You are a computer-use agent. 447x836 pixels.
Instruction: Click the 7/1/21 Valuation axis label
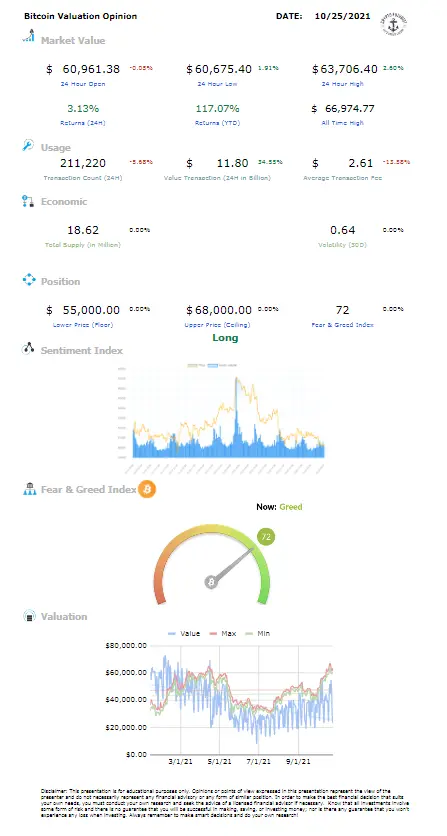(261, 761)
